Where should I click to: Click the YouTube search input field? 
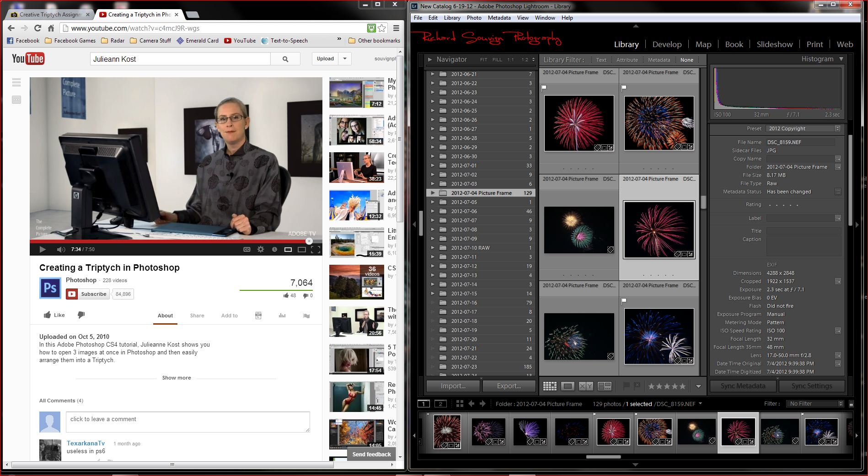pos(180,59)
